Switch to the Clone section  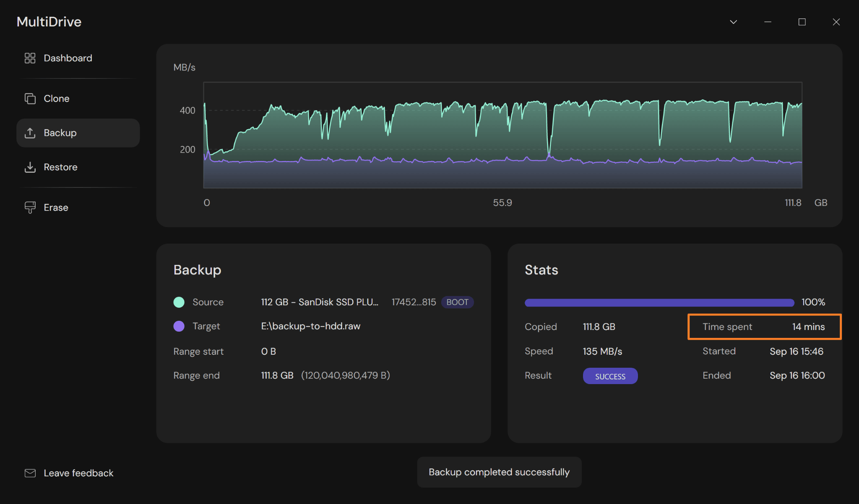tap(78, 99)
